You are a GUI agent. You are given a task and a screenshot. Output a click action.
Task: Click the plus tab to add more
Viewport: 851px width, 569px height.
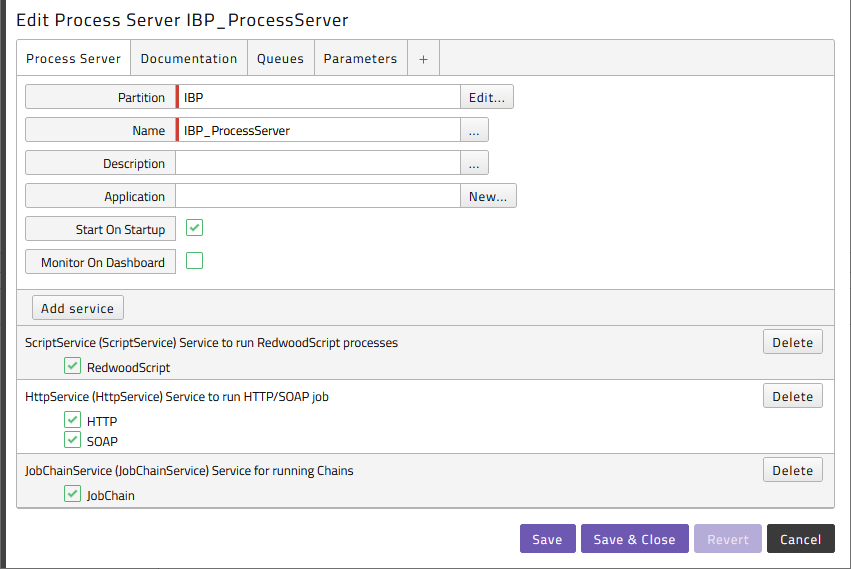(x=423, y=58)
